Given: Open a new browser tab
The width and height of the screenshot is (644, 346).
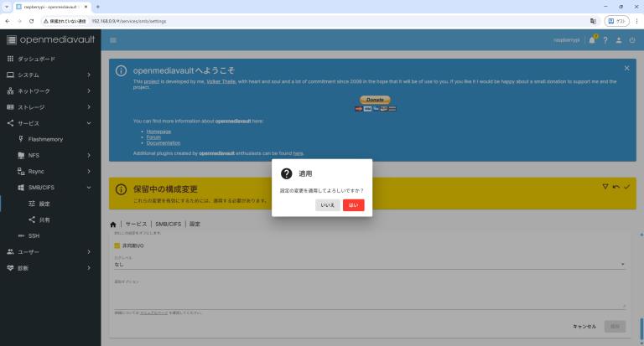Looking at the screenshot, I should 98,7.
